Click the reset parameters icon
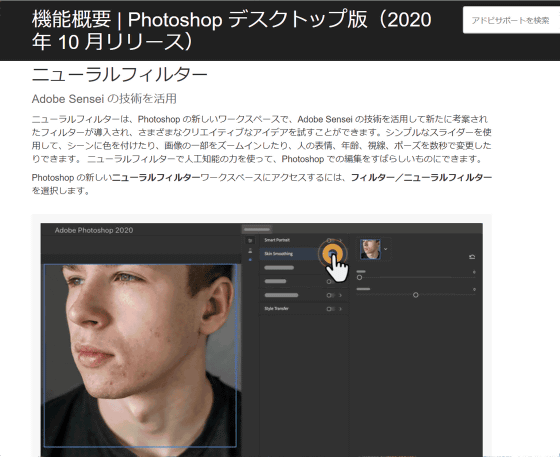The width and height of the screenshot is (560, 457). [x=472, y=257]
